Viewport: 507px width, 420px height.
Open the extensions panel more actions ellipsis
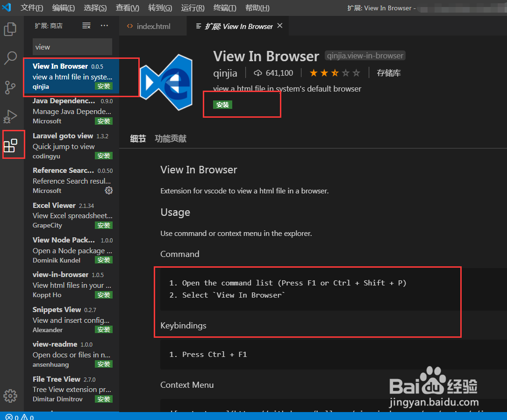point(104,26)
